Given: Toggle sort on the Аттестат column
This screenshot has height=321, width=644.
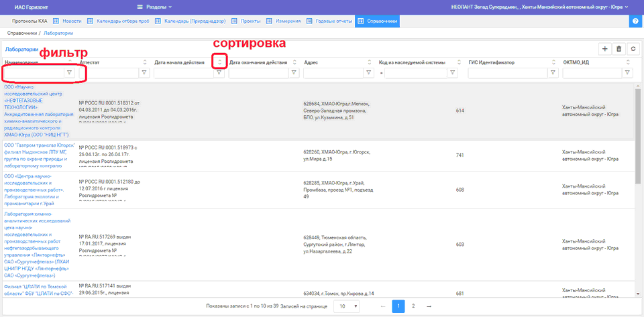Looking at the screenshot, I should 144,62.
